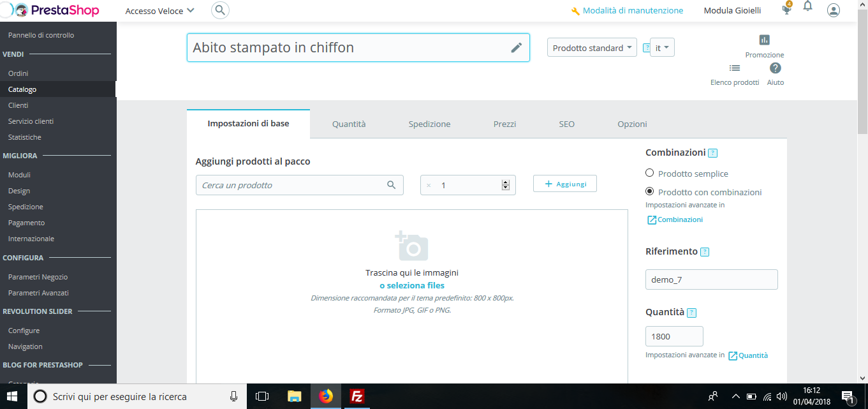Click the trophy merchant expertise icon
The width and height of the screenshot is (868, 409).
pos(787,10)
